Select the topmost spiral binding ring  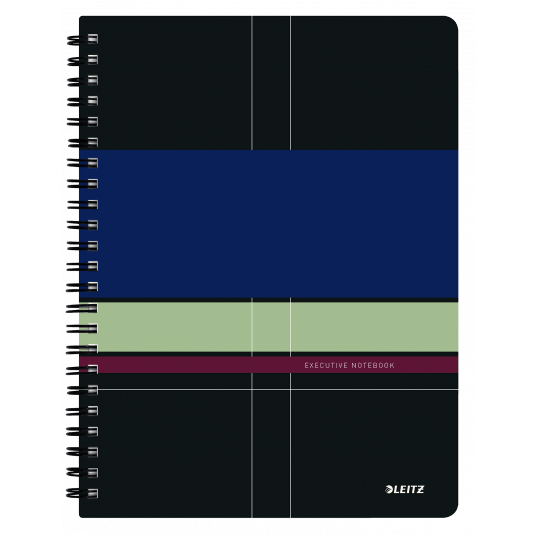(x=82, y=39)
